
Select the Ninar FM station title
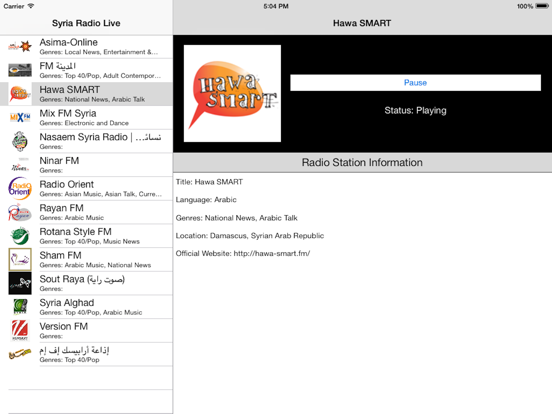(x=59, y=161)
